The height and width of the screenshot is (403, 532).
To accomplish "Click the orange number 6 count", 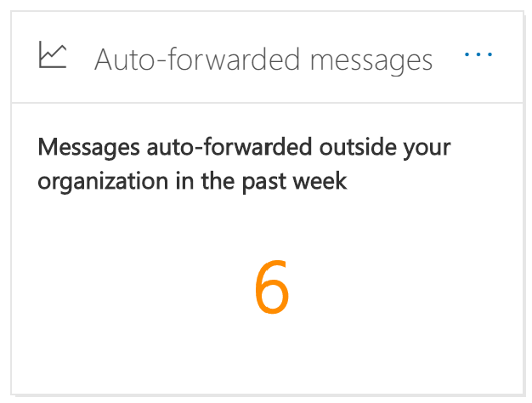I will (272, 287).
